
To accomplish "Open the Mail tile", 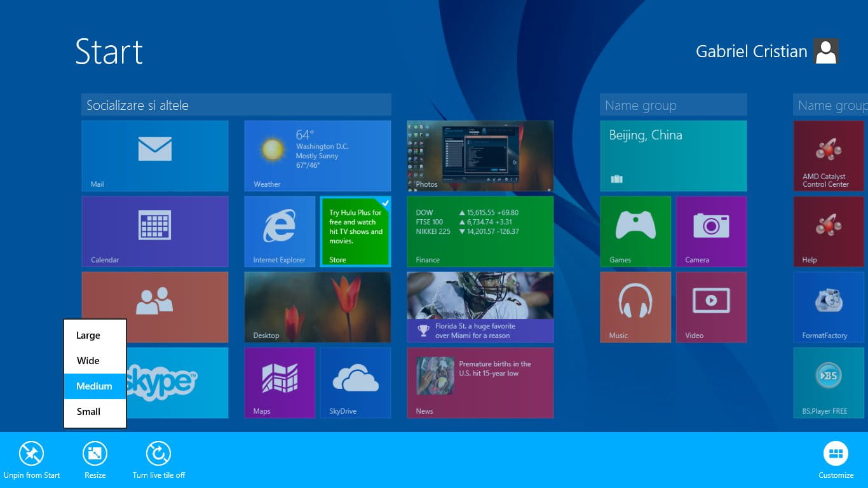I will click(155, 156).
